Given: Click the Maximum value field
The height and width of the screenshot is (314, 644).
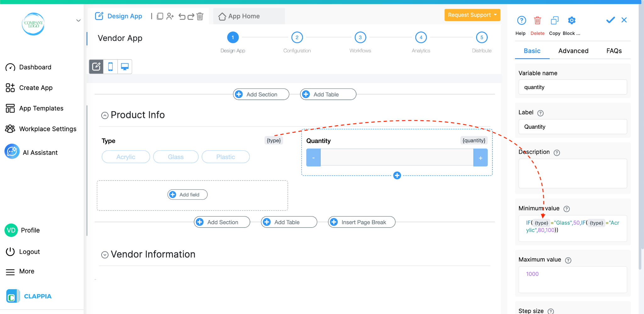Looking at the screenshot, I should 573,280.
